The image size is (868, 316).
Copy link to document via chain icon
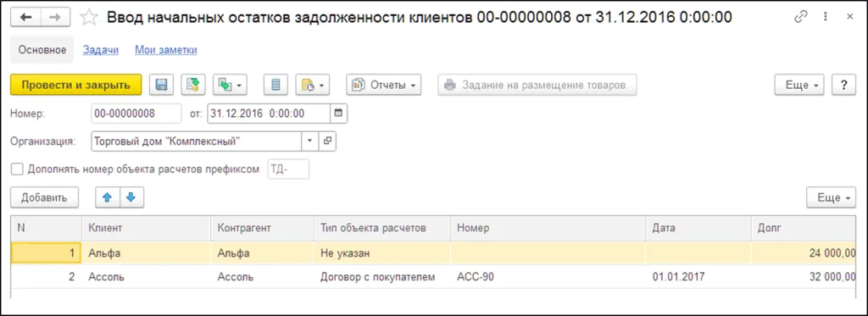pos(801,17)
